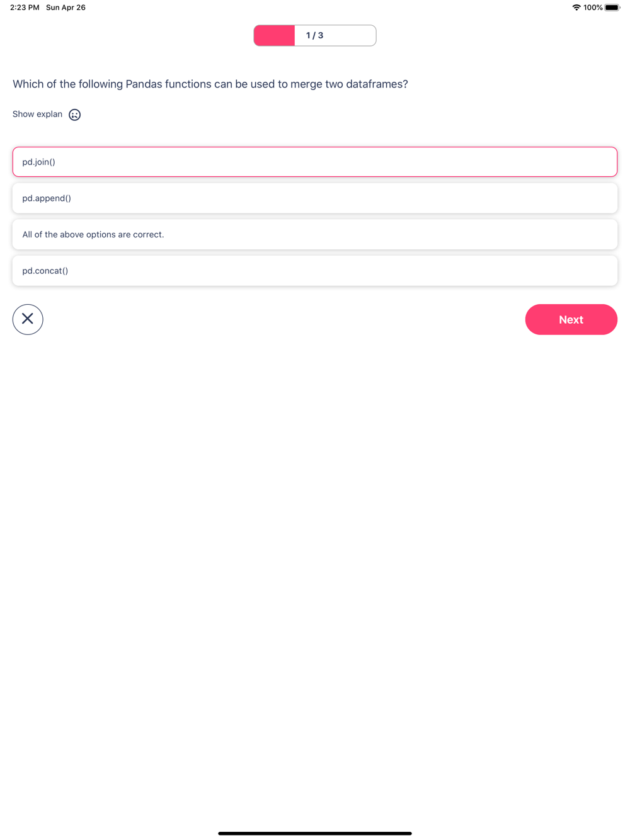Screen dimensions: 630x840
Task: Open the Show explan link
Action: click(37, 114)
